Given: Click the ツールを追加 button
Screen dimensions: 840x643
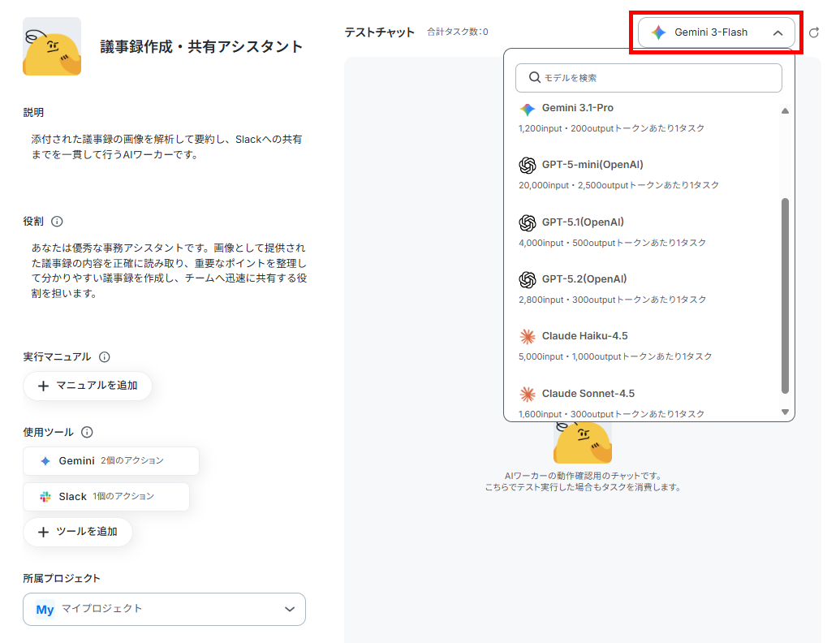Looking at the screenshot, I should pos(78,532).
